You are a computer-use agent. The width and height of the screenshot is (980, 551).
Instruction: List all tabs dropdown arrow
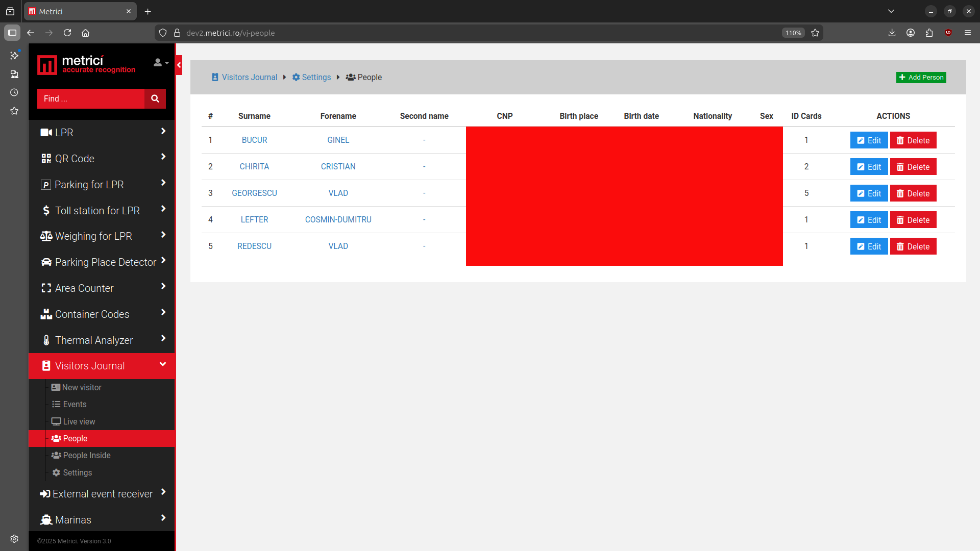pos(891,11)
